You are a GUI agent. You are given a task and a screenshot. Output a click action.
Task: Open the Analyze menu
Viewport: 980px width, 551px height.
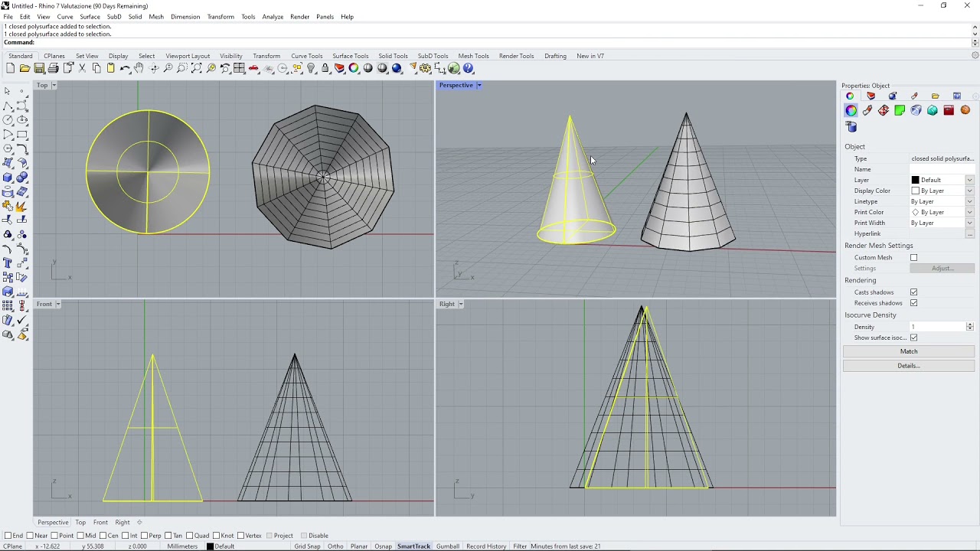(x=273, y=17)
